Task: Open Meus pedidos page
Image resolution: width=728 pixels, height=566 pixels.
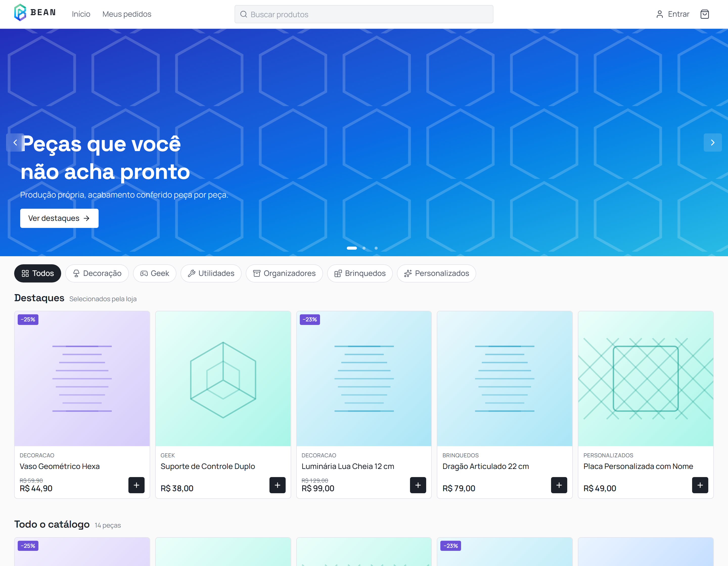Action: [127, 14]
